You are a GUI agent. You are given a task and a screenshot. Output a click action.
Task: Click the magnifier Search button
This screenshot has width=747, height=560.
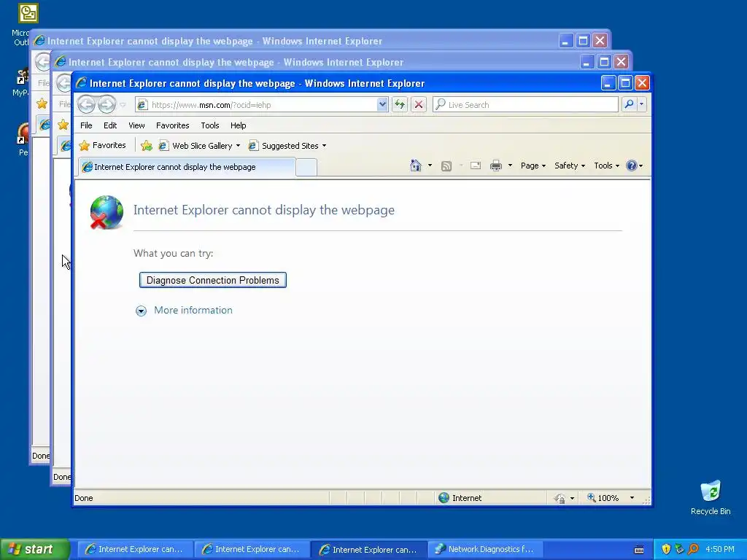629,104
